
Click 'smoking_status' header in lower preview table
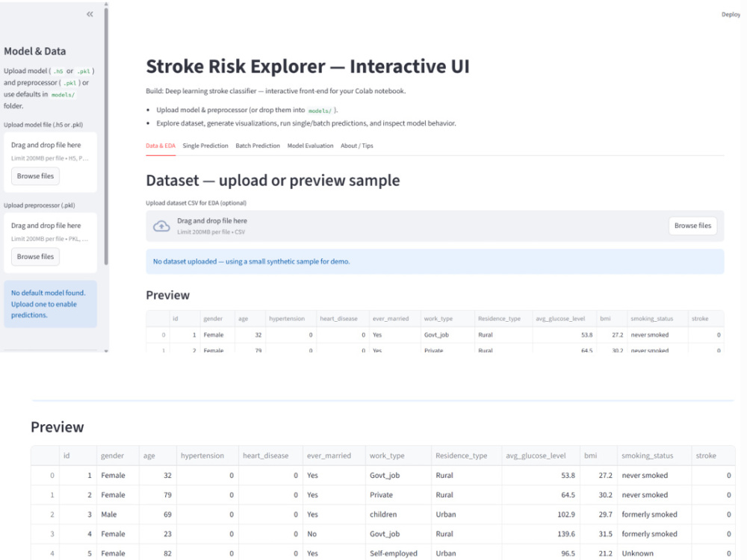(654, 455)
